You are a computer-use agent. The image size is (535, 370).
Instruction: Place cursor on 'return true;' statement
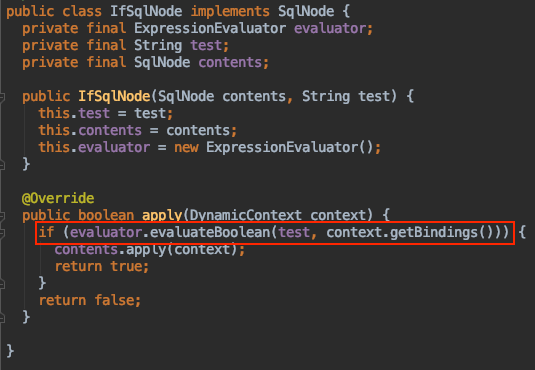click(x=102, y=266)
